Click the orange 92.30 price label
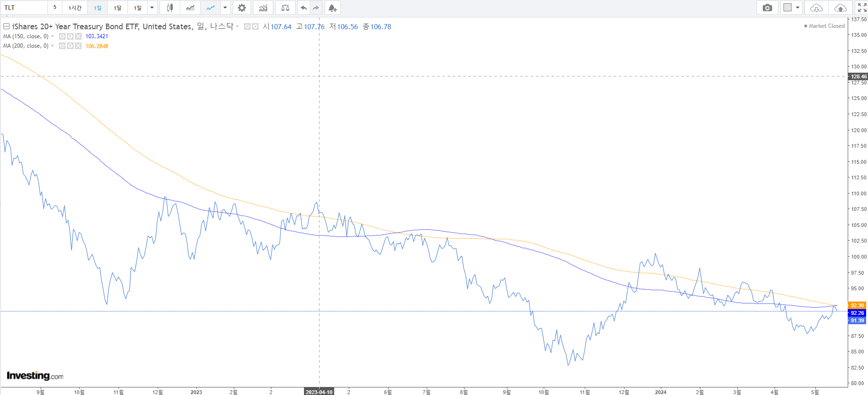868x395 pixels. click(x=857, y=305)
